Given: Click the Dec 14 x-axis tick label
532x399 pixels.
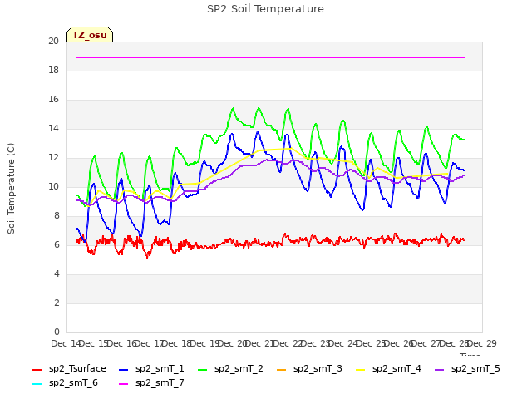Looking at the screenshot, I should coord(66,343).
